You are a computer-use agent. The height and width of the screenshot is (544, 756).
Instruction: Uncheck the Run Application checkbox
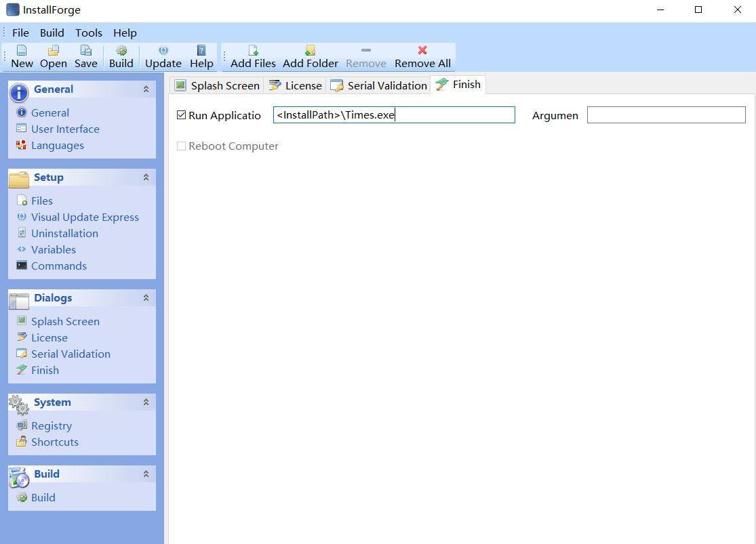[181, 115]
